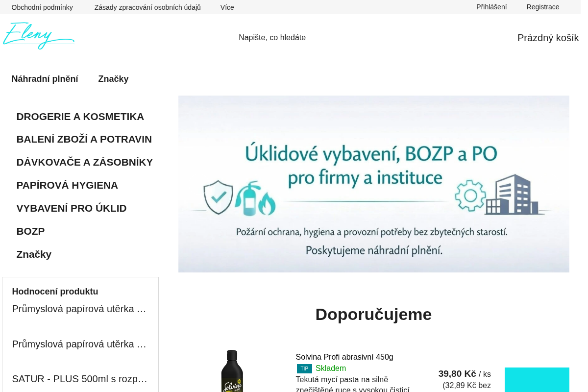The width and height of the screenshot is (588, 392).
Task: Expand the Více menu
Action: click(x=227, y=7)
